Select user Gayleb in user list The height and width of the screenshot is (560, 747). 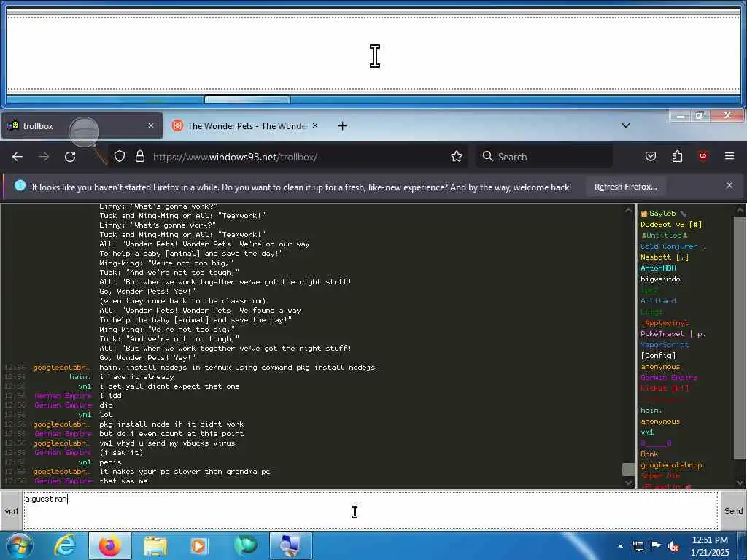tap(662, 214)
